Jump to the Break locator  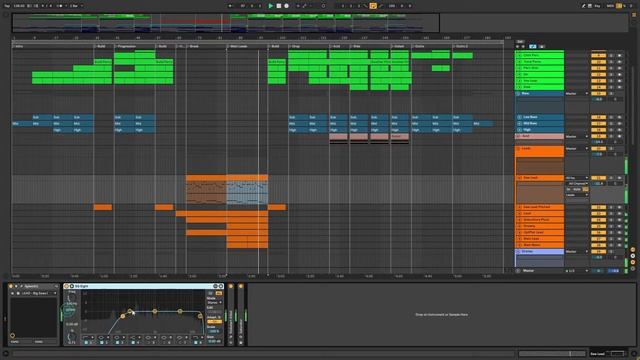pos(193,46)
